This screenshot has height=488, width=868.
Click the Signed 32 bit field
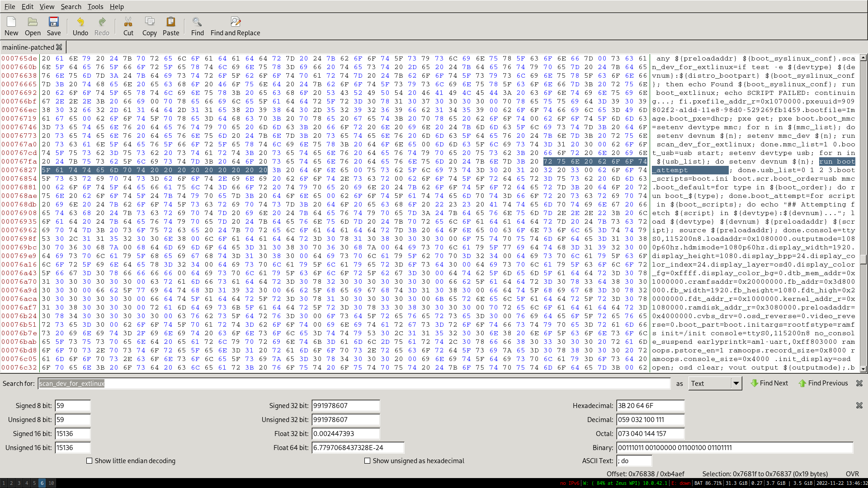click(x=346, y=406)
